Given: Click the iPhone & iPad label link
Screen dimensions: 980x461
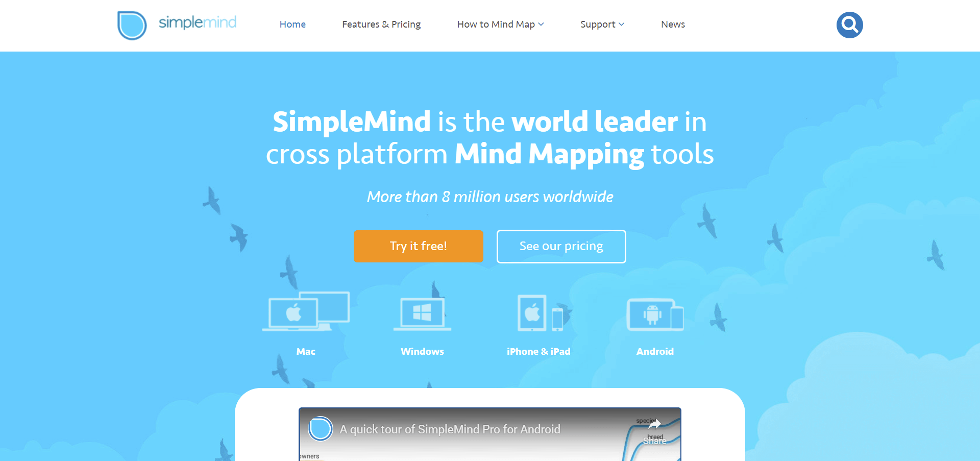Looking at the screenshot, I should [x=538, y=351].
